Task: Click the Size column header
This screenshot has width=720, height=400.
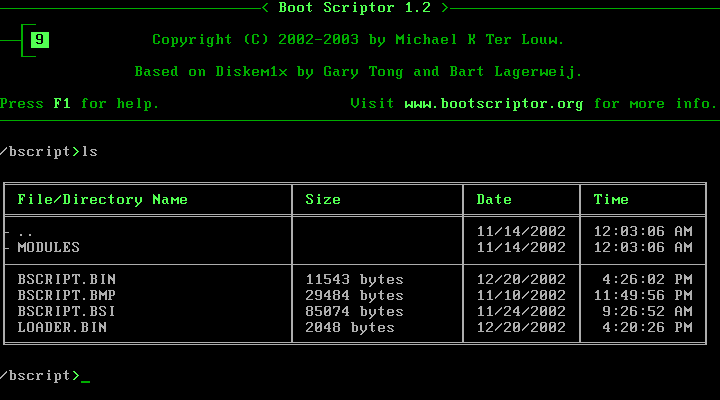Action: (323, 200)
